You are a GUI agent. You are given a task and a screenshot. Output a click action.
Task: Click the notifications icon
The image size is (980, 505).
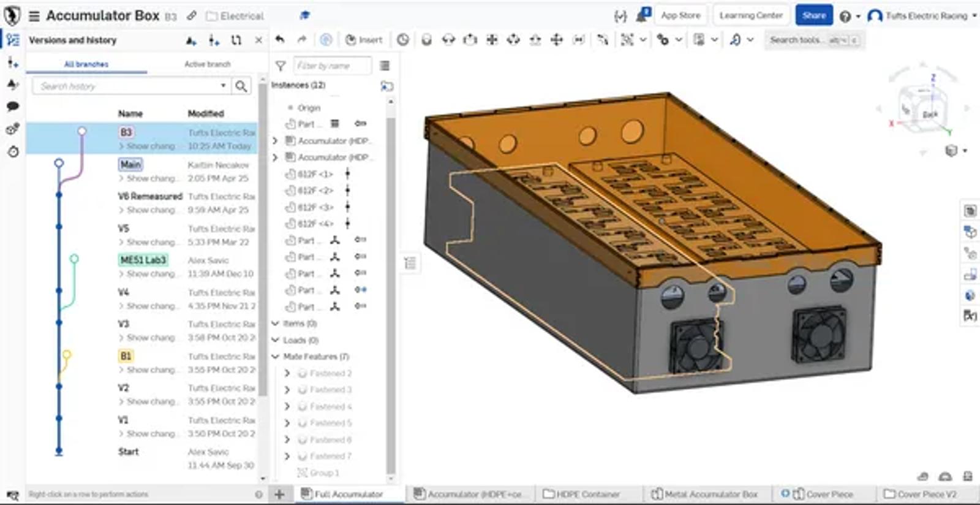[642, 15]
